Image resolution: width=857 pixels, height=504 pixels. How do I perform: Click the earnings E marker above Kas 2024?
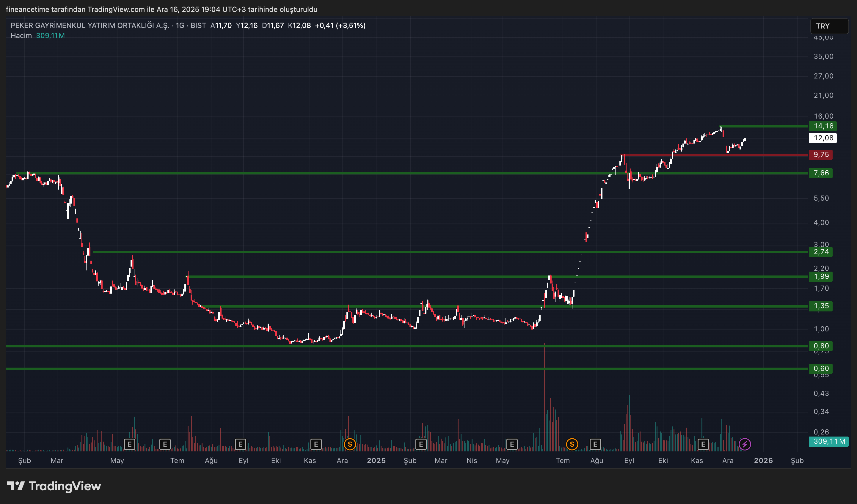click(x=316, y=444)
